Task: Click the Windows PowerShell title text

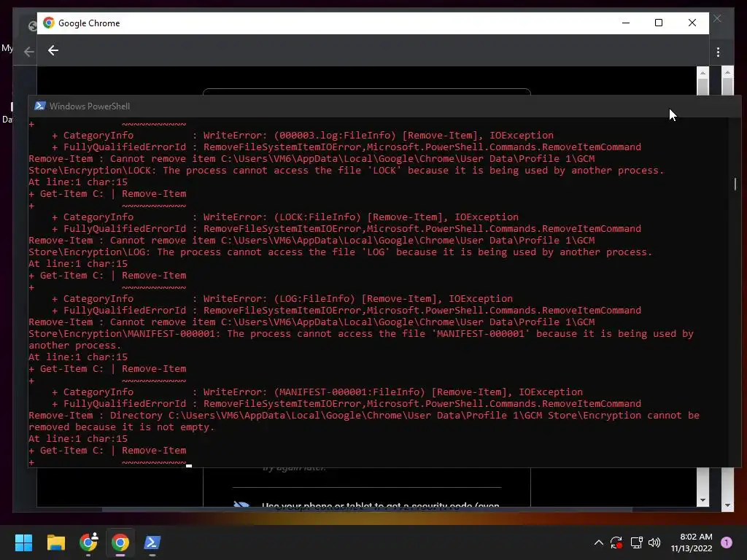Action: [x=90, y=106]
